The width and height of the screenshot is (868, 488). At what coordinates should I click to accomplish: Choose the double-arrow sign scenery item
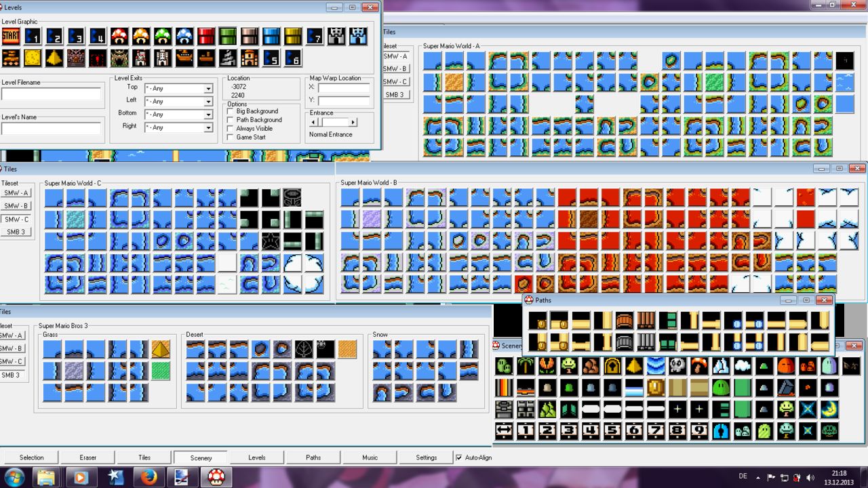[504, 431]
